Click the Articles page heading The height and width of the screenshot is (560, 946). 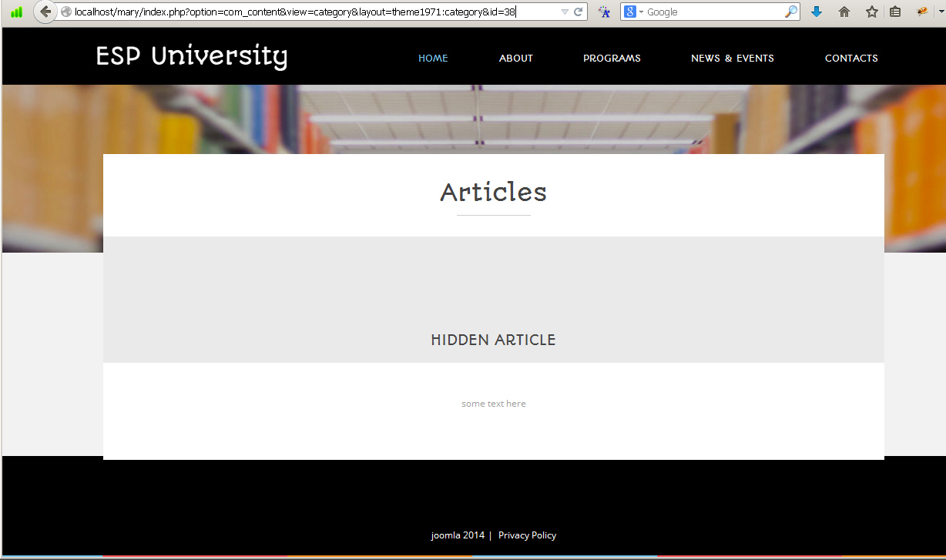tap(494, 193)
